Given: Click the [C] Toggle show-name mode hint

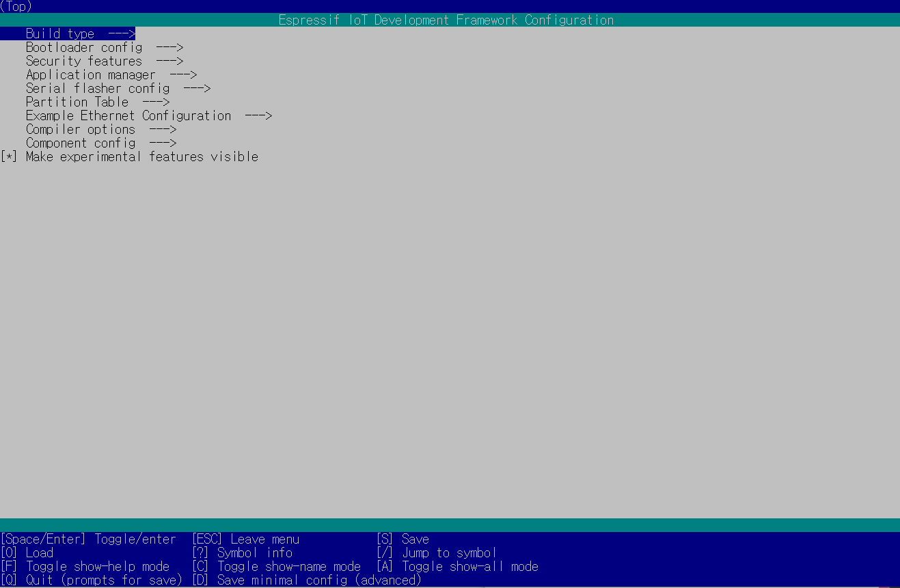Looking at the screenshot, I should pyautogui.click(x=276, y=566).
